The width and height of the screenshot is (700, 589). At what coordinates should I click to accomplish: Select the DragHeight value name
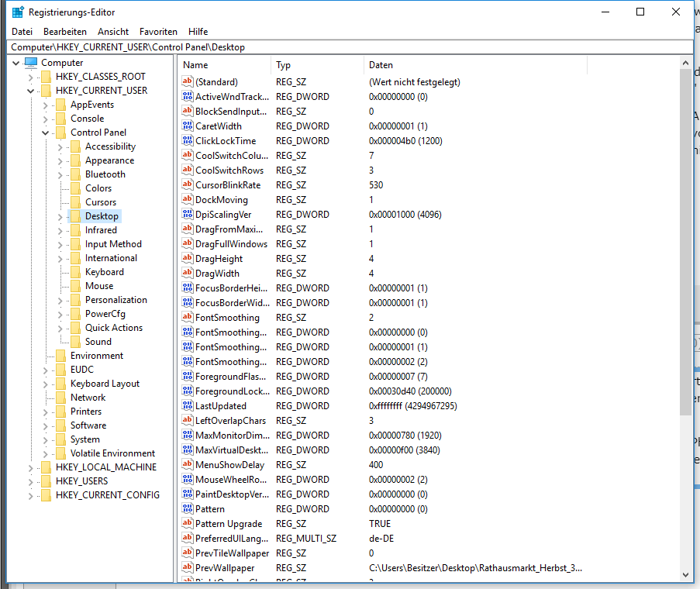[219, 258]
